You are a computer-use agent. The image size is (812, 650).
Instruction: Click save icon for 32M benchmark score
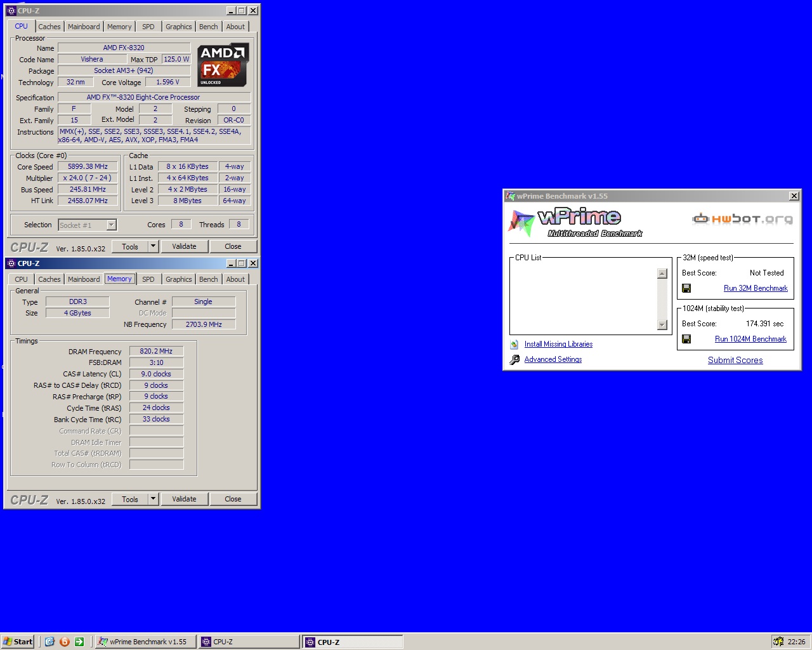coord(686,288)
